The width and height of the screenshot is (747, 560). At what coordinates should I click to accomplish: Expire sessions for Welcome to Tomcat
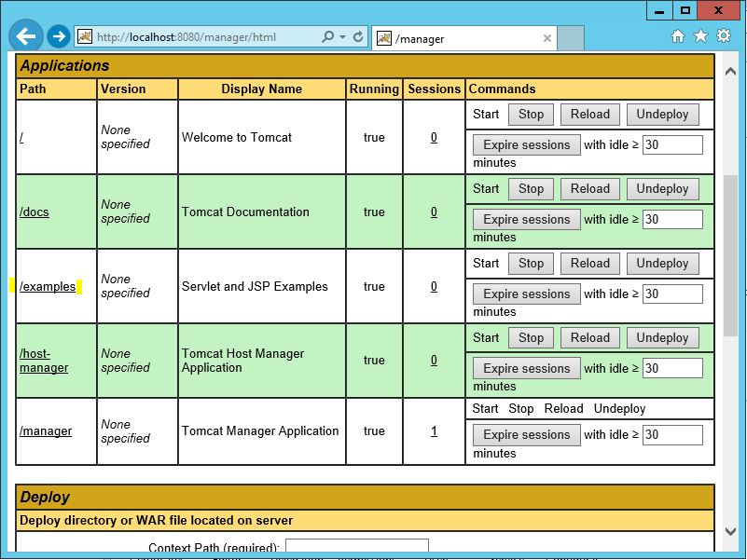526,144
